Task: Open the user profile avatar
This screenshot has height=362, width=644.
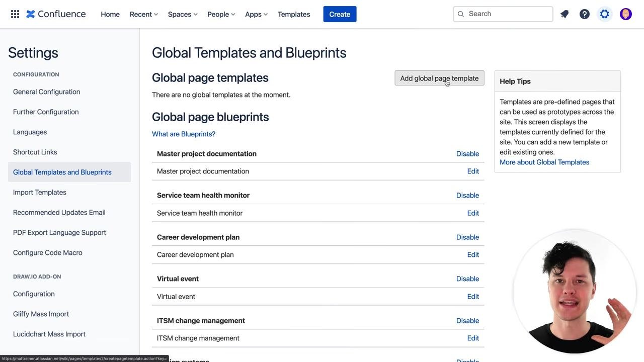Action: coord(626,14)
